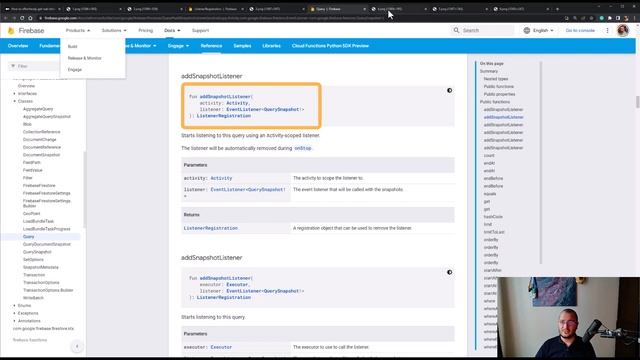The width and height of the screenshot is (640, 360).
Task: Open QuerySnapshot in the class tree
Action: click(x=37, y=252)
